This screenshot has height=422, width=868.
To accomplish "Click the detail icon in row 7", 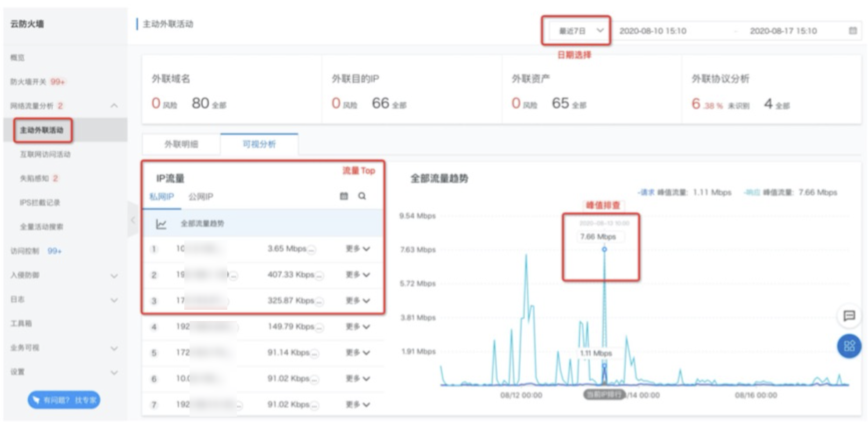I will 315,405.
